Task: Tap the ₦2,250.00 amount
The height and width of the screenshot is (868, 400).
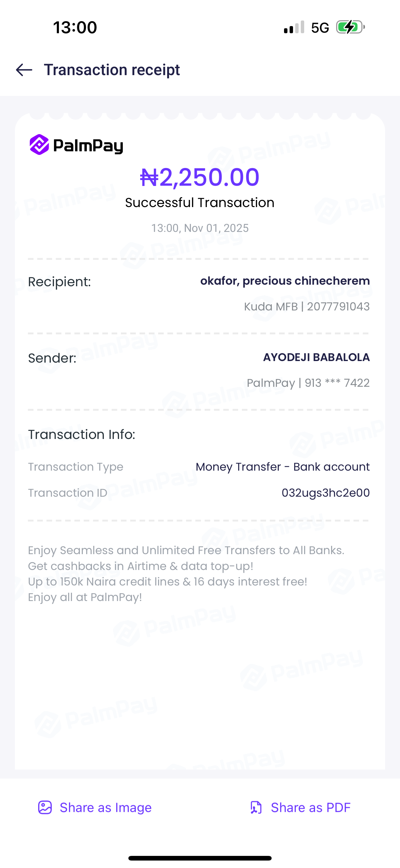Action: coord(200,177)
